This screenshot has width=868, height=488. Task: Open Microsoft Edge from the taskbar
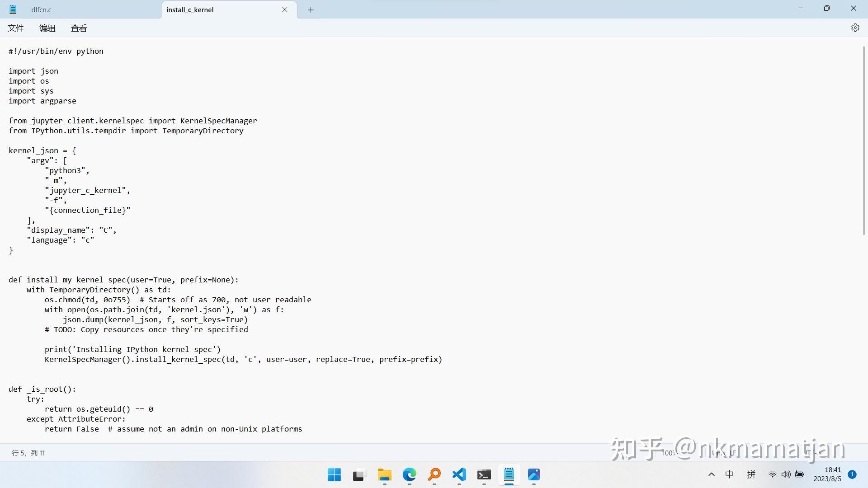coord(409,475)
